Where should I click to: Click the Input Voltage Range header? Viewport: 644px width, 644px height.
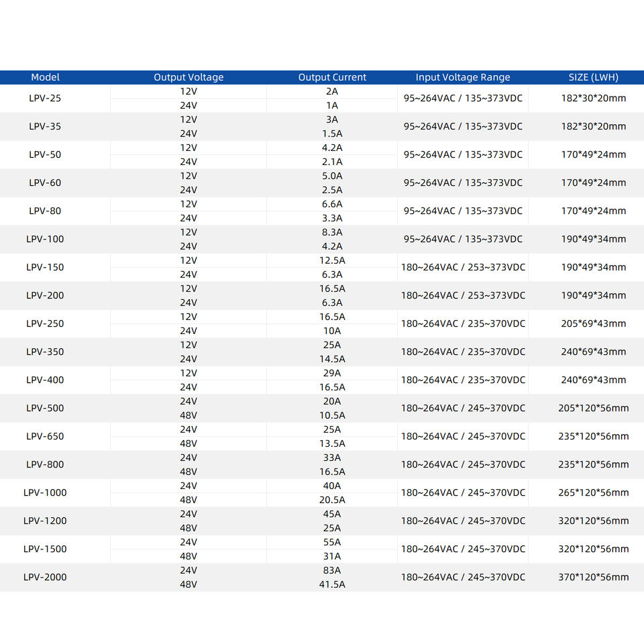[463, 77]
